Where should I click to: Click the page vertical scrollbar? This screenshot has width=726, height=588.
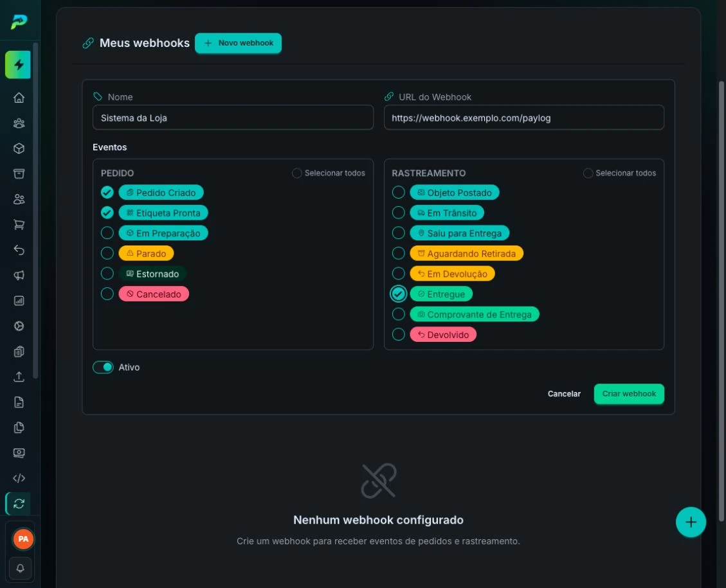click(x=721, y=301)
